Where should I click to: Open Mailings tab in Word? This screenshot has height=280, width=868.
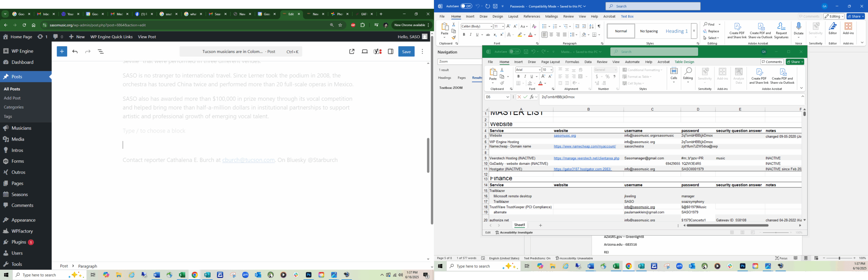pos(551,16)
